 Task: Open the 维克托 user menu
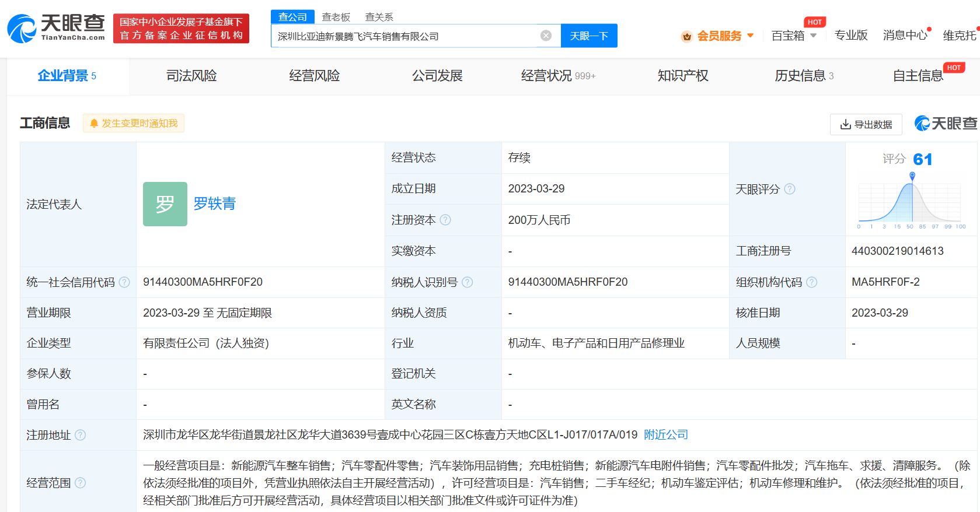pos(960,36)
